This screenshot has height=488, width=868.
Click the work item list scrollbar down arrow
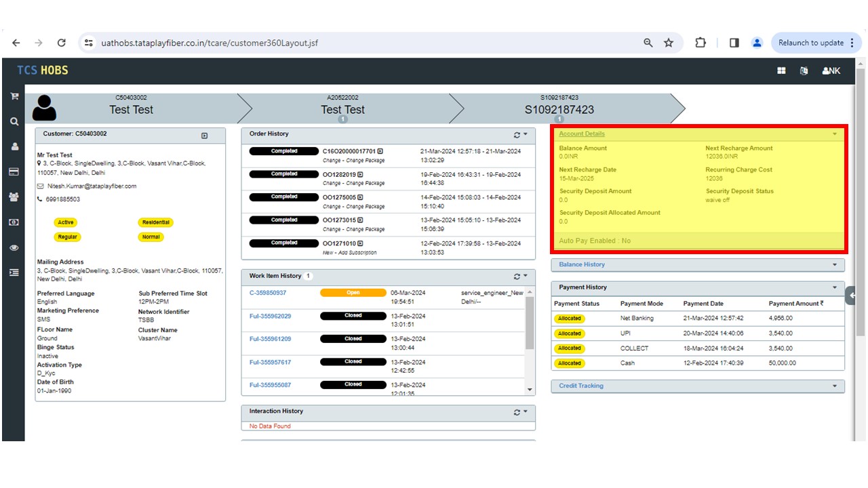pos(530,389)
